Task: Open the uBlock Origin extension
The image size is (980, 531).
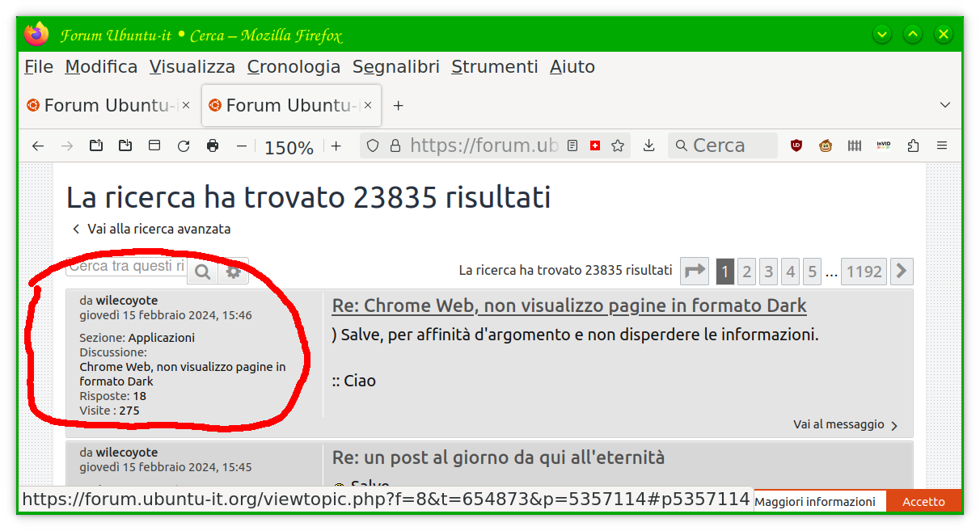Action: pyautogui.click(x=796, y=146)
